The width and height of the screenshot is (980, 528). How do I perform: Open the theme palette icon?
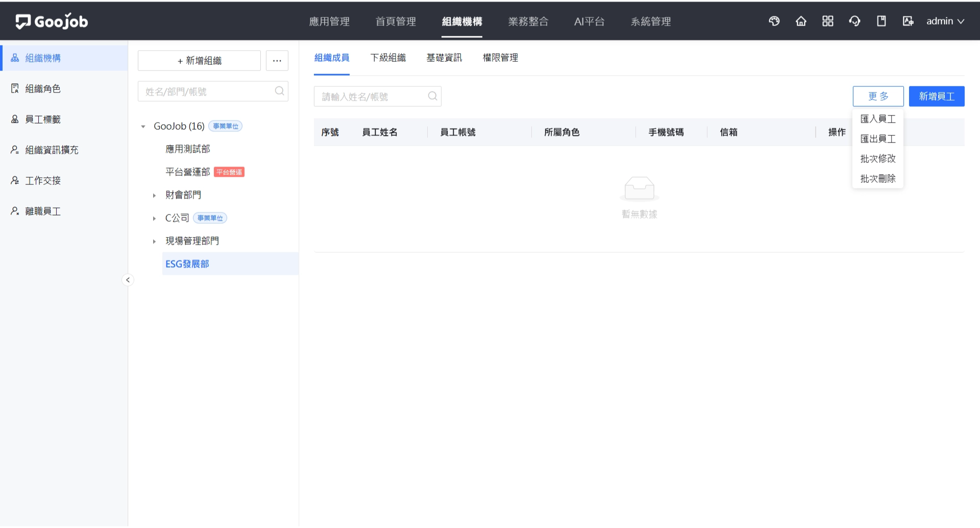(x=774, y=21)
